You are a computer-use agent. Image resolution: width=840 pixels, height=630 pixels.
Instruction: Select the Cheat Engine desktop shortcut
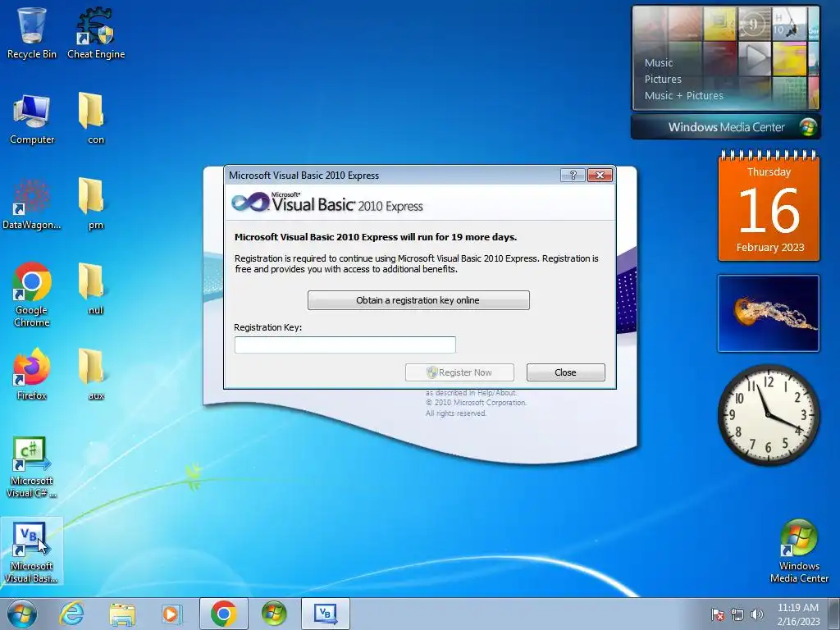96,32
